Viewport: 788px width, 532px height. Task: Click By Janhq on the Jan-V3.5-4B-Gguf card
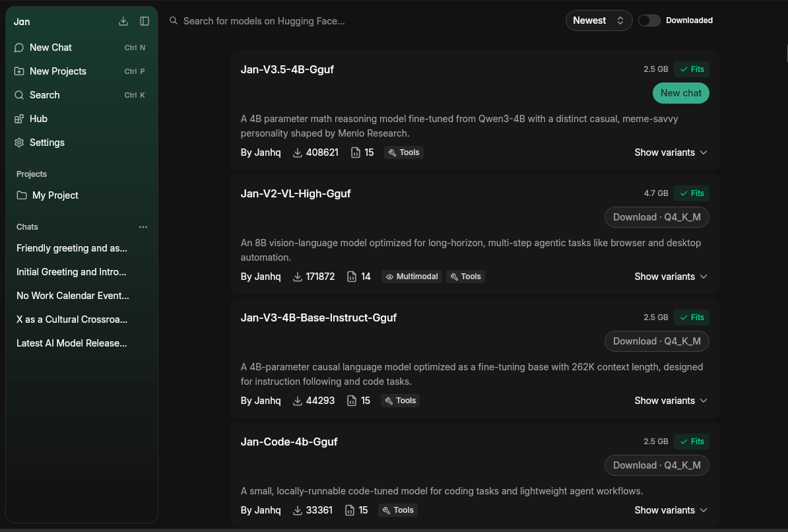[x=261, y=152]
